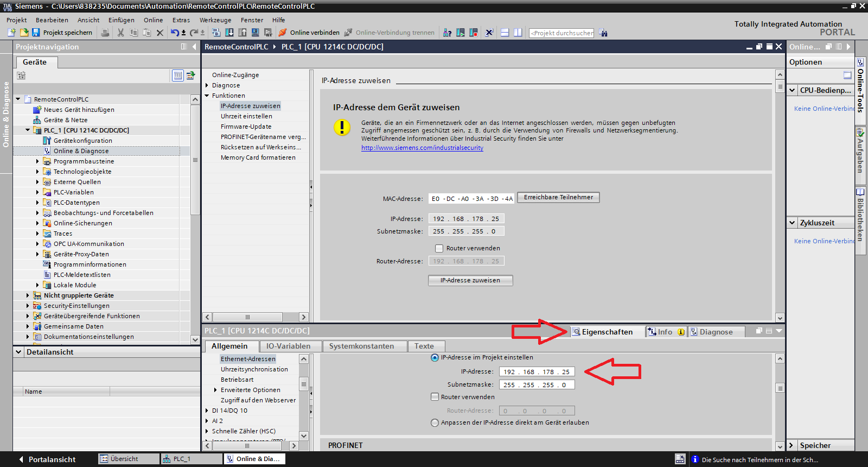This screenshot has width=868, height=467.
Task: Click the redo arrow icon
Action: point(194,33)
